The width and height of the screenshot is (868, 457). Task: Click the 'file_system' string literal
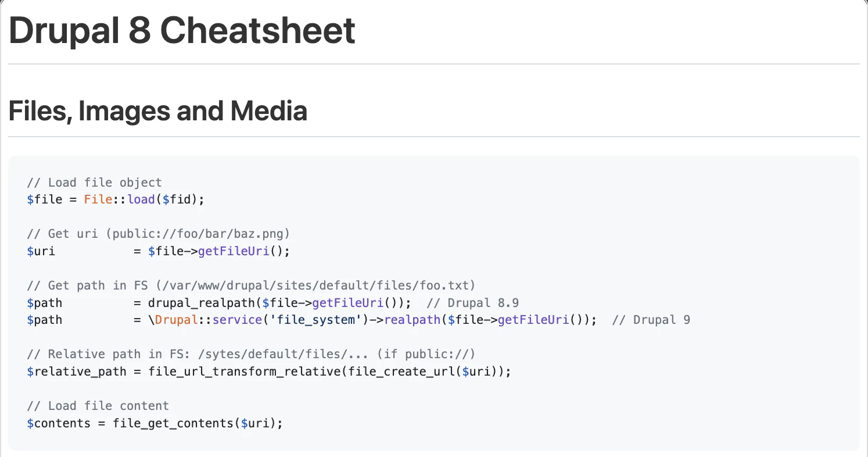[x=316, y=320]
